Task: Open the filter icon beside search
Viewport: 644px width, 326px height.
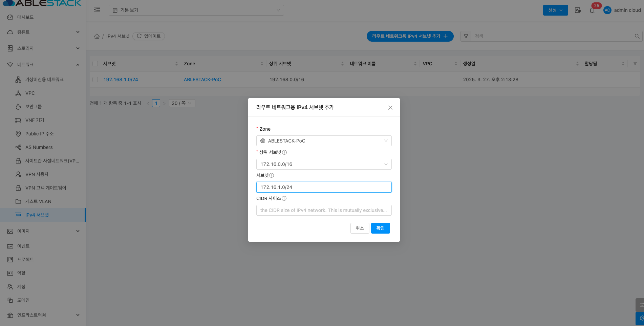Action: (466, 36)
